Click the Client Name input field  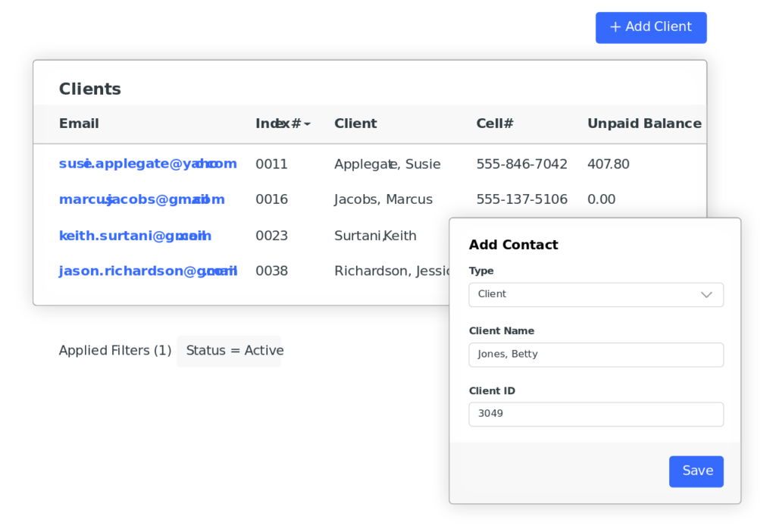click(x=596, y=355)
